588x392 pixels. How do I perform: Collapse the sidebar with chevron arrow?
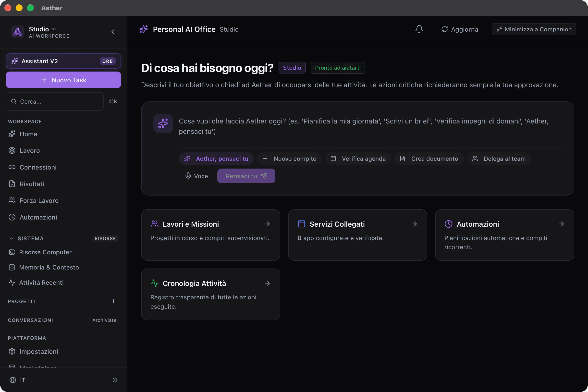click(113, 32)
